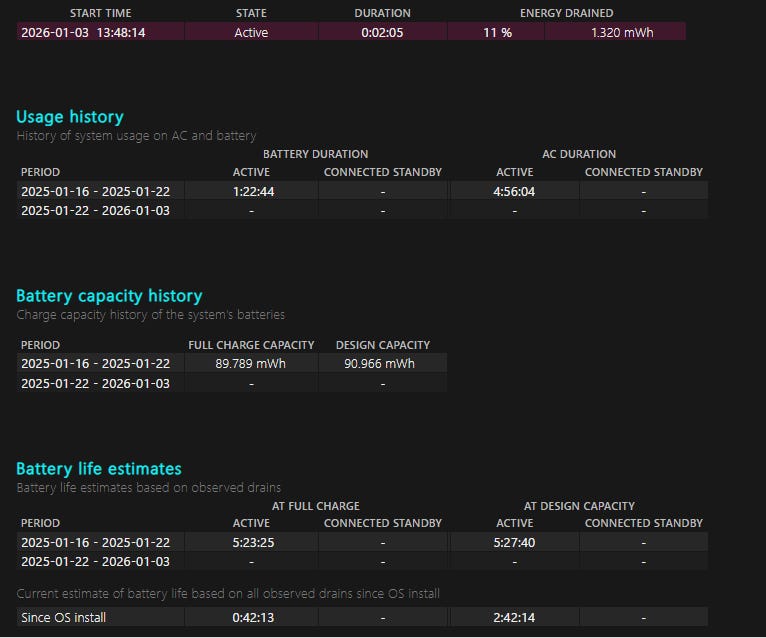Click the ENERGY DRAINED column header
Image resolution: width=766 pixels, height=638 pixels.
566,13
